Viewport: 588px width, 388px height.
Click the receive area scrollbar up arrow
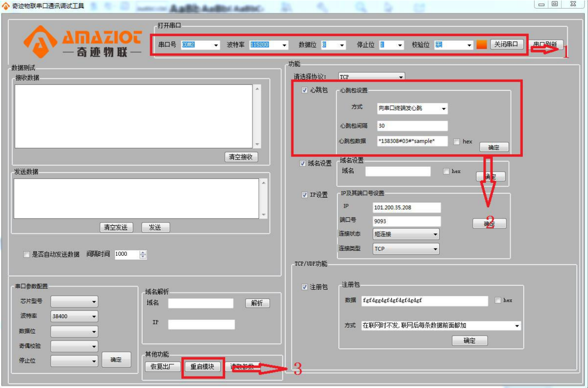pyautogui.click(x=257, y=89)
